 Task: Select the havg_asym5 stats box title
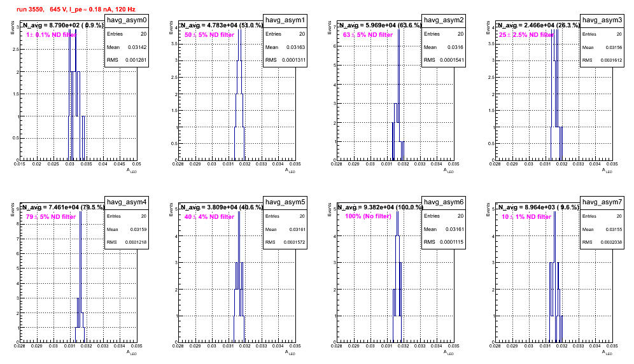point(285,202)
